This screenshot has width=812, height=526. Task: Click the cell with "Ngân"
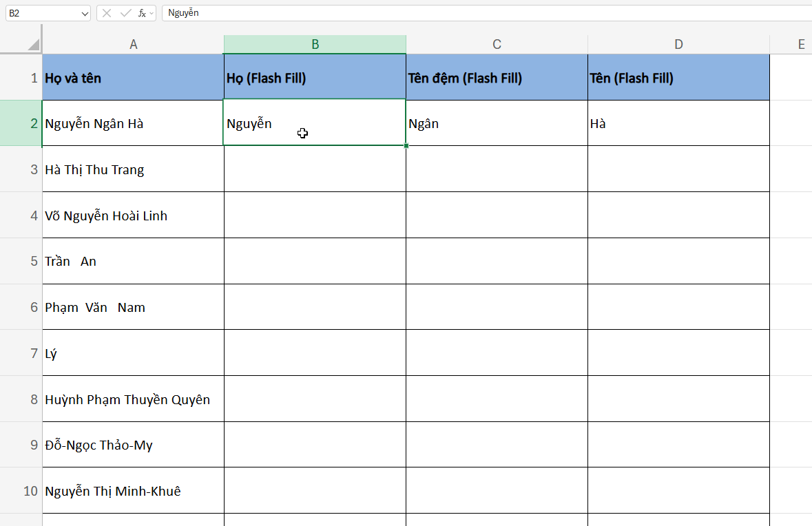pos(497,124)
